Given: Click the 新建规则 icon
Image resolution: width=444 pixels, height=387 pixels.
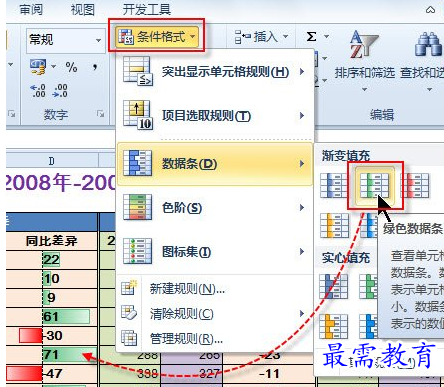Looking at the screenshot, I should [x=129, y=288].
